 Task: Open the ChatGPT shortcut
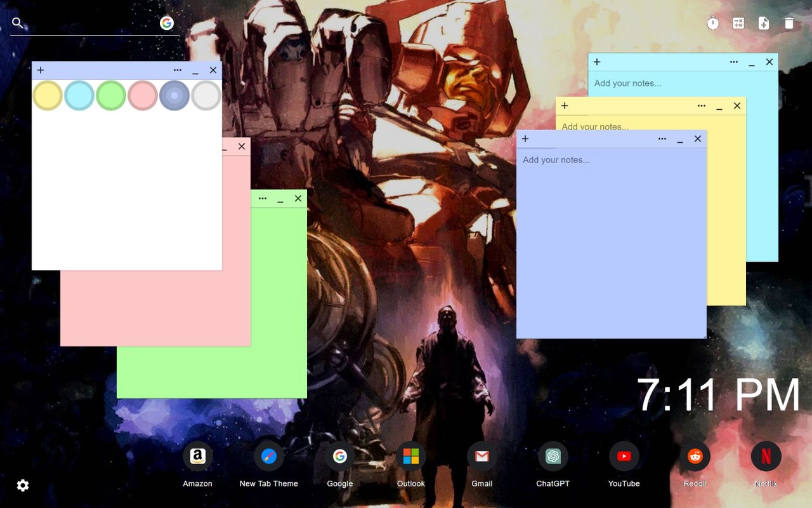tap(553, 465)
